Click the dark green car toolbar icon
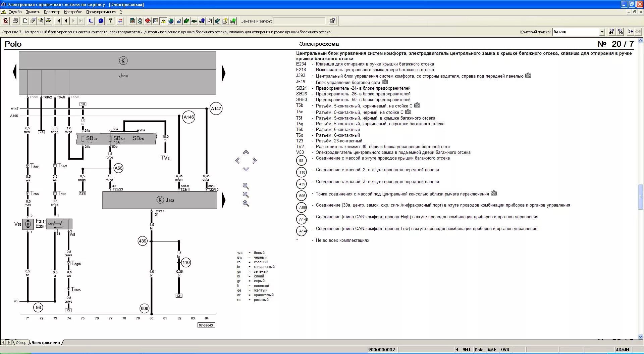Screen dimensions: 644x354 tap(194, 21)
